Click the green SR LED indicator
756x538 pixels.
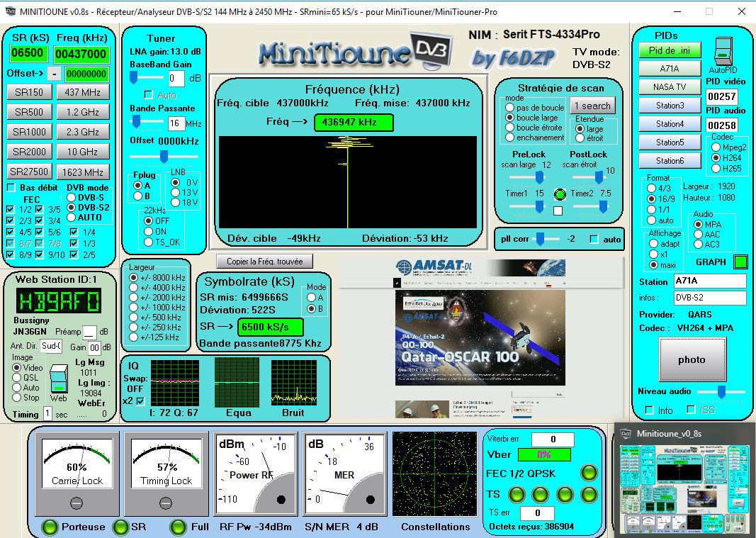point(120,527)
